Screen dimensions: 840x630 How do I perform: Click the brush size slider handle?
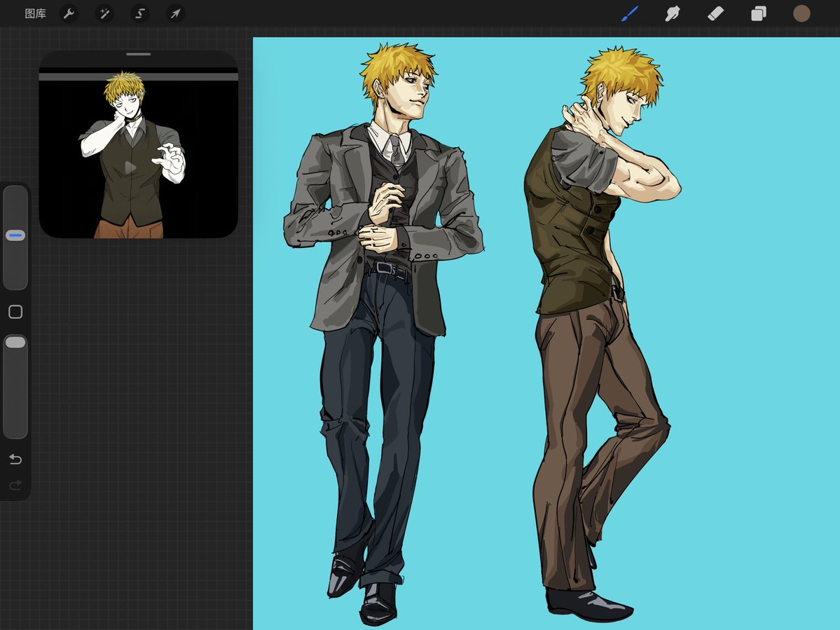[x=15, y=235]
